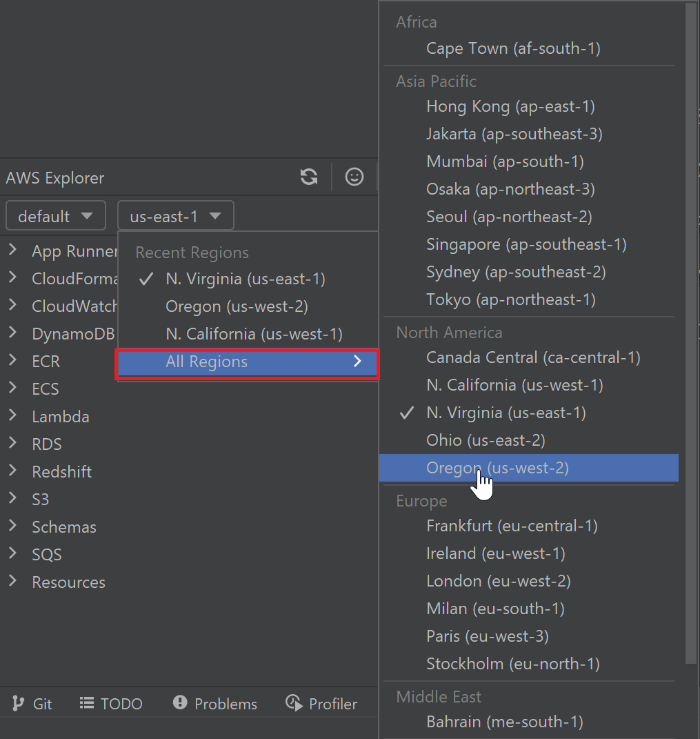Screen dimensions: 700x739
Task: Click the refresh AWS Explorer icon
Action: 309,177
